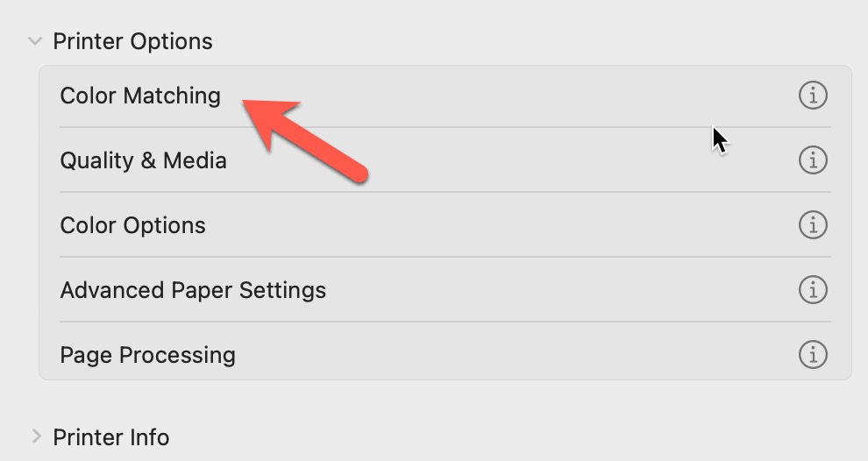Screen dimensions: 868x461
Task: Open the Color Matching option
Action: click(140, 95)
